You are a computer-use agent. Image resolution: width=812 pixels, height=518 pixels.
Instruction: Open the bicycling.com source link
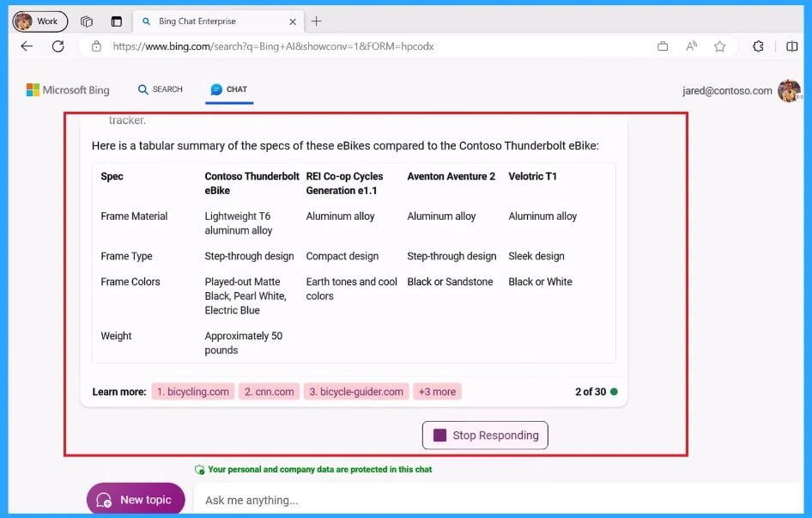click(192, 392)
